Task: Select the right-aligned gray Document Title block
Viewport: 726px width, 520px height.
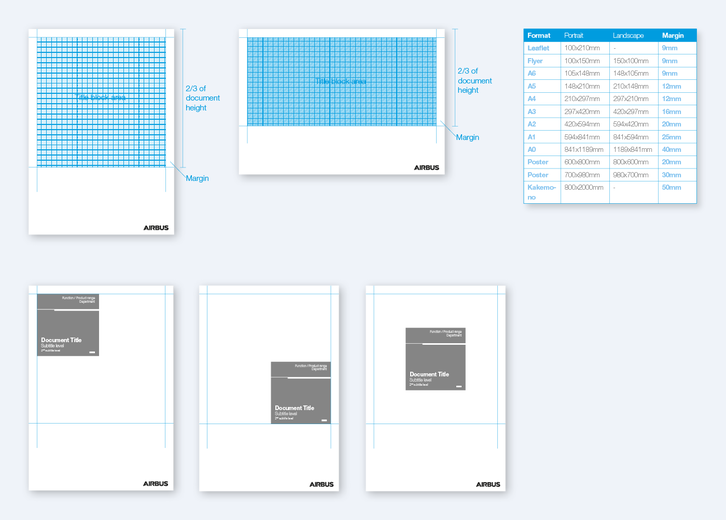Action: (x=300, y=392)
